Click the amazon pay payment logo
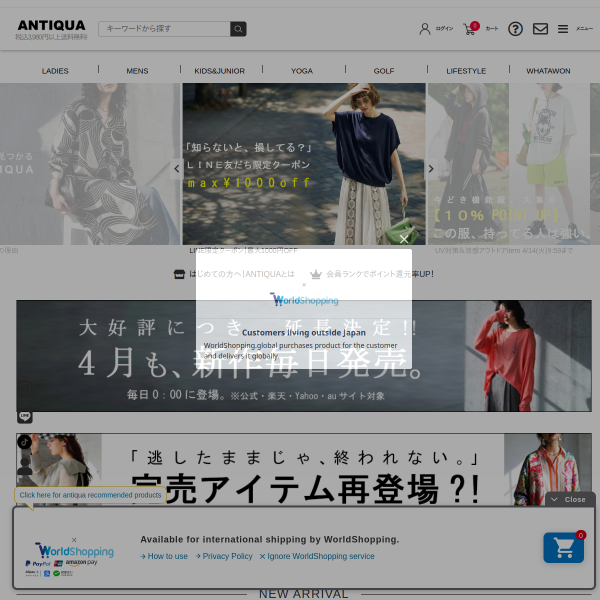This screenshot has height=600, width=600. [x=82, y=562]
